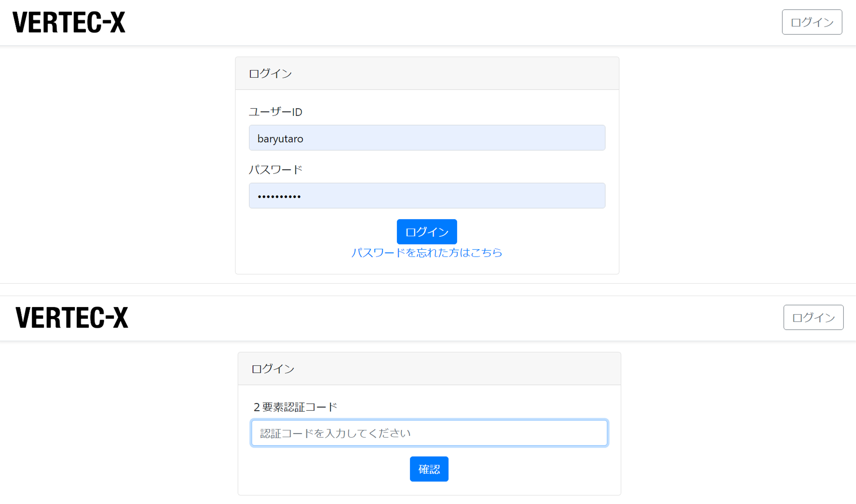Click the VERTEC-X logo on the password login page
This screenshot has height=504, width=856.
point(69,22)
